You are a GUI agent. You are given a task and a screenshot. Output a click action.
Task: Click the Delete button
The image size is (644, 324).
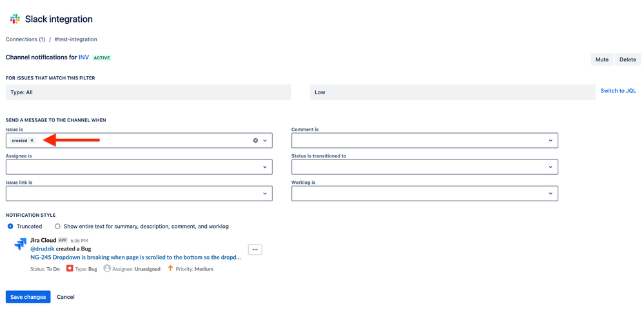628,59
